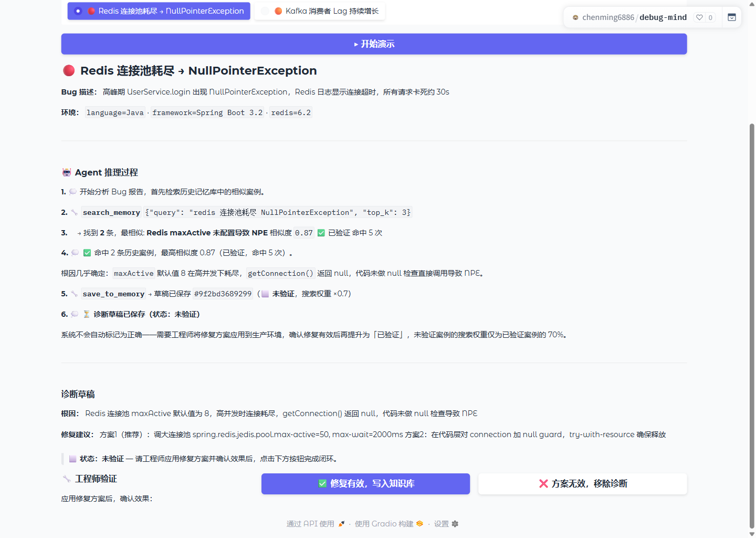Click the getConnection() code snippet

[280, 273]
